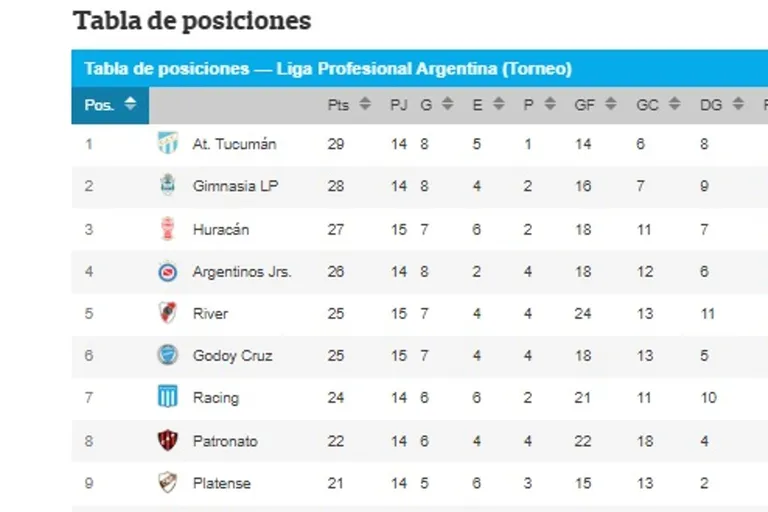Click the River Plate crest
The width and height of the screenshot is (768, 512).
[168, 313]
